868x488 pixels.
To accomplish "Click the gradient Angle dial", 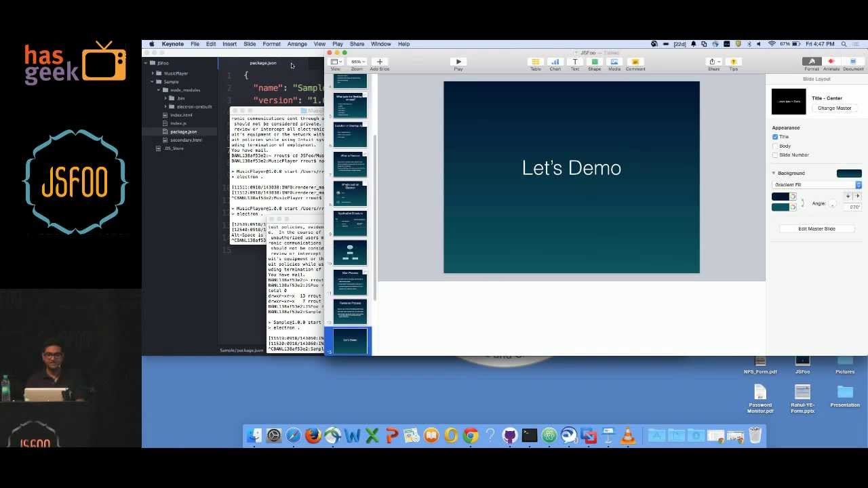I will (x=832, y=203).
